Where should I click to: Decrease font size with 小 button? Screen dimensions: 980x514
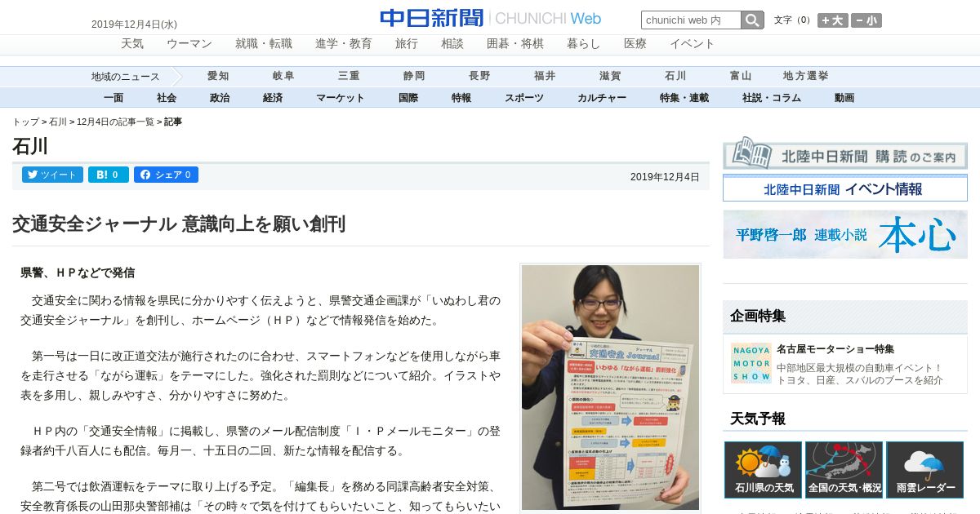(x=866, y=20)
